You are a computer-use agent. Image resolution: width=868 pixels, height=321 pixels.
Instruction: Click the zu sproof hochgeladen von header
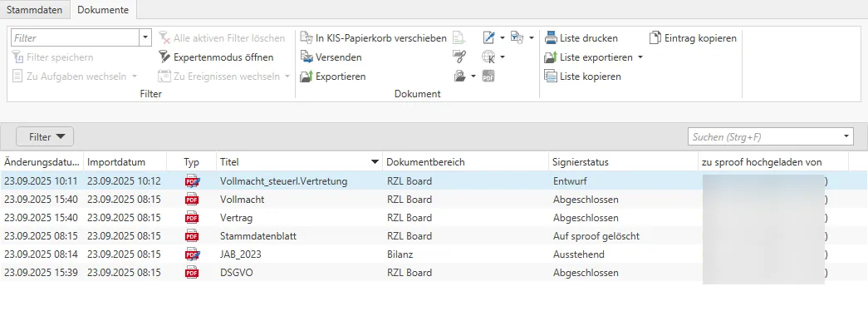click(772, 162)
